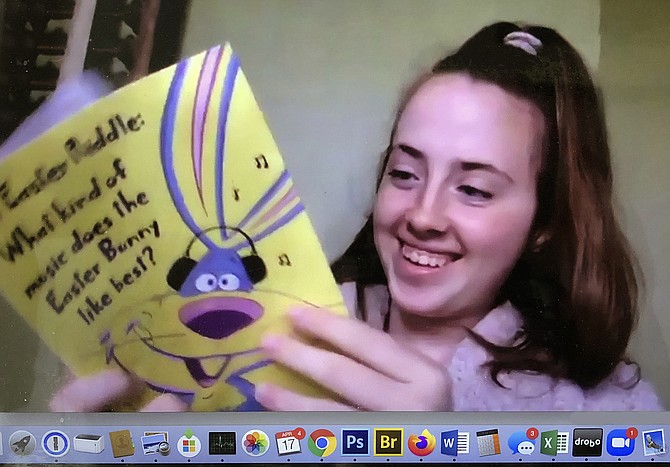Open Adobe Photoshop from the Dock
Viewport: 670px width, 467px height.
[x=355, y=442]
